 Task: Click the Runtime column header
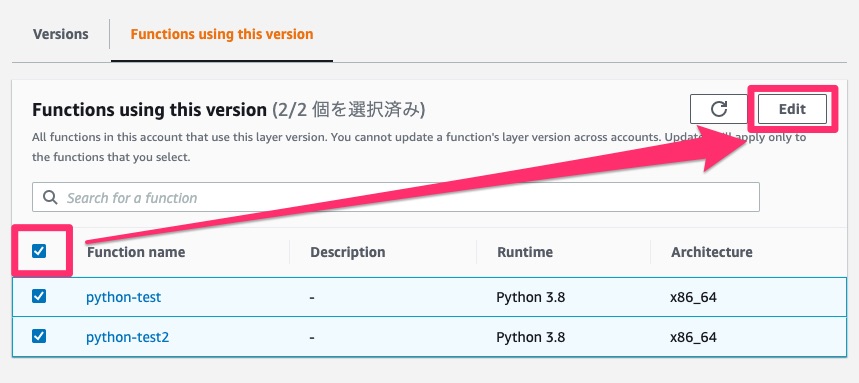click(525, 252)
